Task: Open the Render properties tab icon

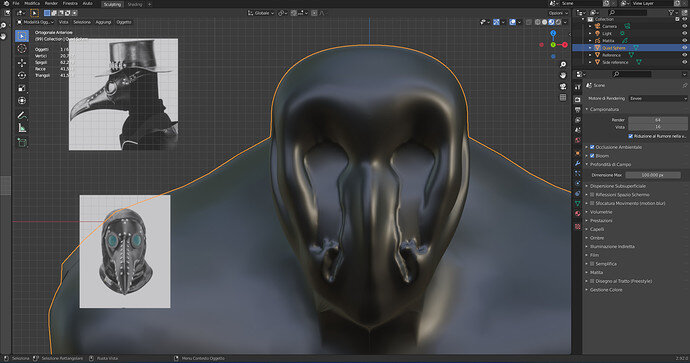Action: tap(577, 99)
